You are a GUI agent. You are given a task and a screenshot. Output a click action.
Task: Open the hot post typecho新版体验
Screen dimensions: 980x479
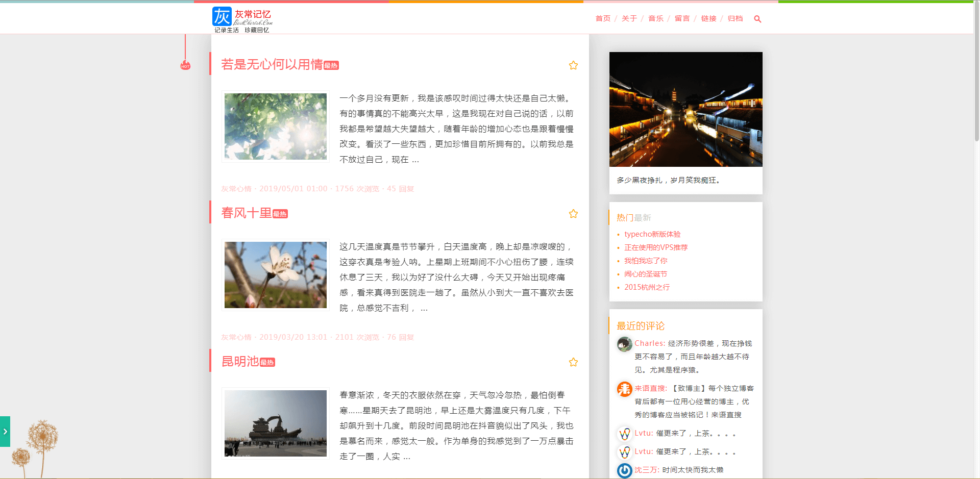(x=652, y=234)
